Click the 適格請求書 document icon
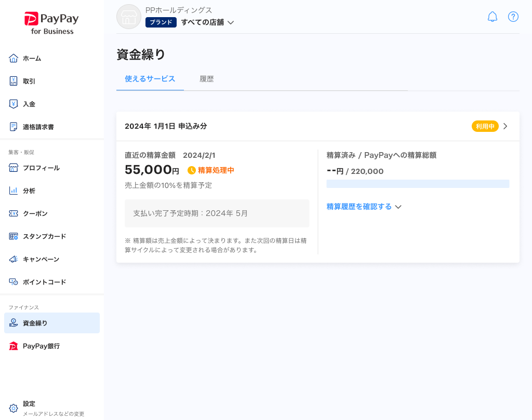532x420 pixels. pyautogui.click(x=13, y=127)
